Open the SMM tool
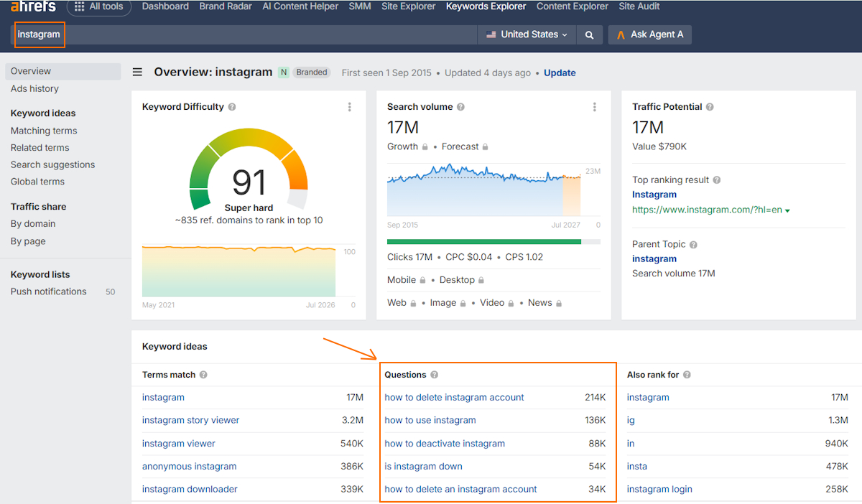Screen dimensions: 862x504 point(360,6)
